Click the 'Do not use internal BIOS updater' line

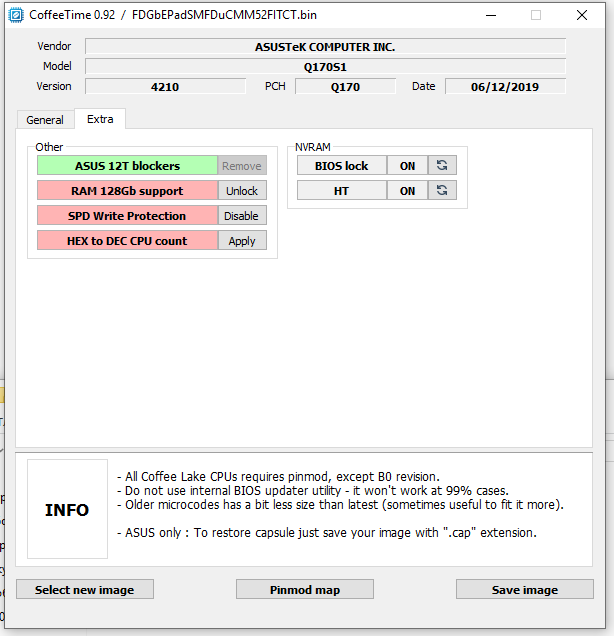tap(313, 491)
